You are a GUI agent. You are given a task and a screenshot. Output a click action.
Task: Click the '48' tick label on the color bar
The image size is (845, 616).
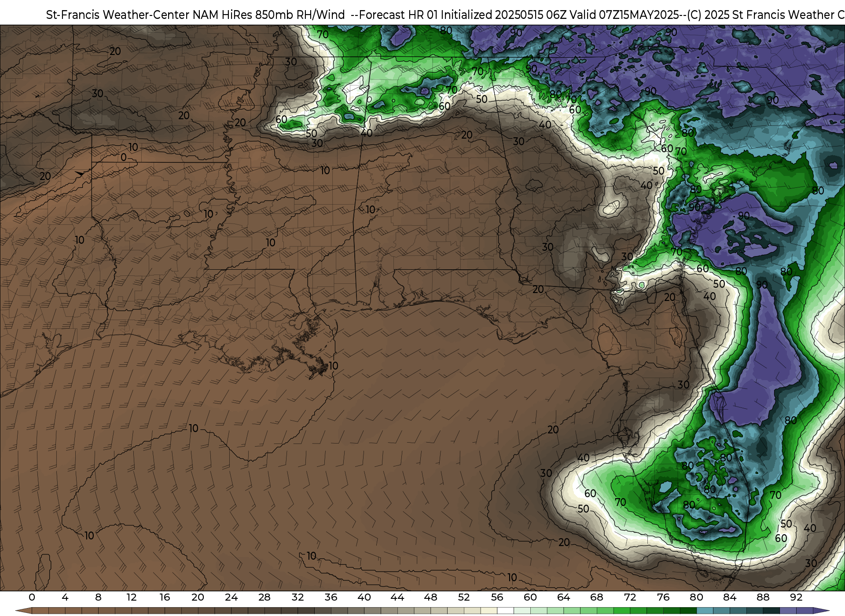tap(430, 597)
